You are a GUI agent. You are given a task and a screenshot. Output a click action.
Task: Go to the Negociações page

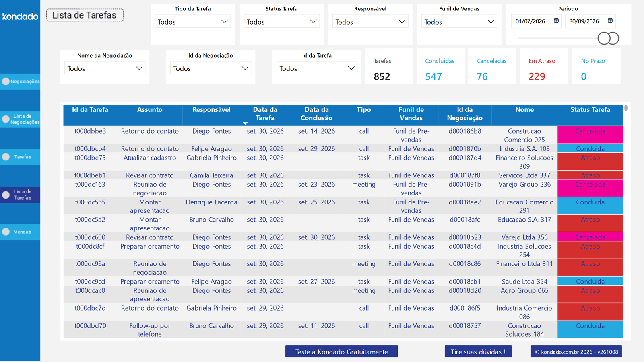20,81
